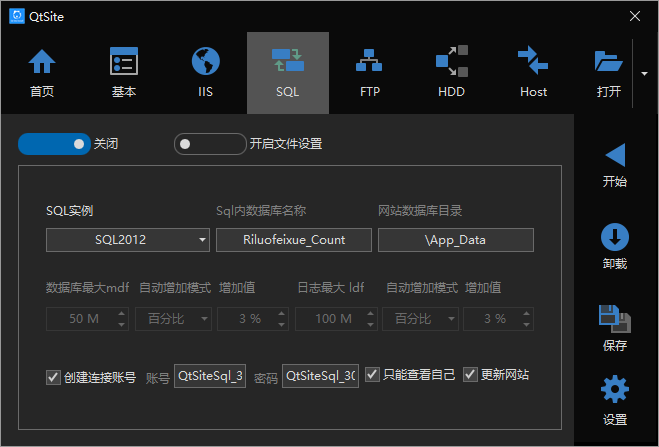This screenshot has width=659, height=447.
Task: Uncheck the 只能查看自己 checkbox
Action: pyautogui.click(x=372, y=375)
